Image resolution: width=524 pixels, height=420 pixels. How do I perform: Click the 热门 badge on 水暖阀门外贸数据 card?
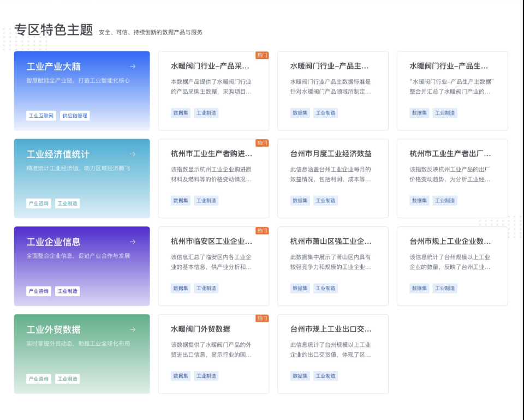coord(261,319)
